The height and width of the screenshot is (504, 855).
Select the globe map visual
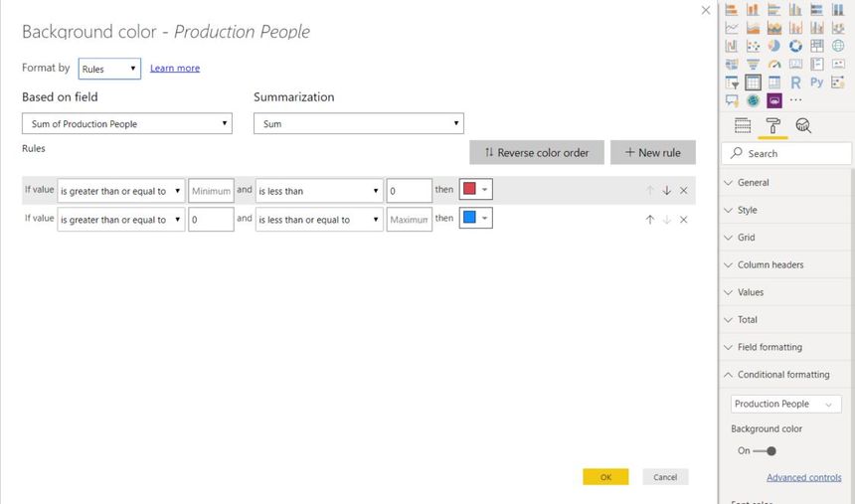838,46
